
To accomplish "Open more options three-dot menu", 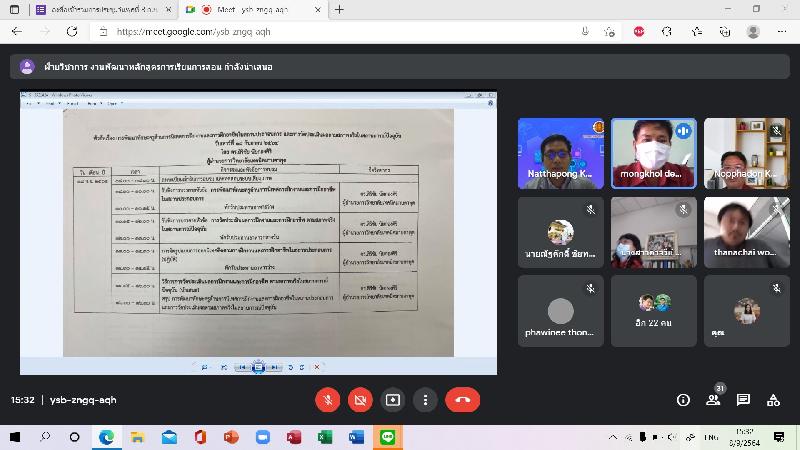I will [x=426, y=399].
